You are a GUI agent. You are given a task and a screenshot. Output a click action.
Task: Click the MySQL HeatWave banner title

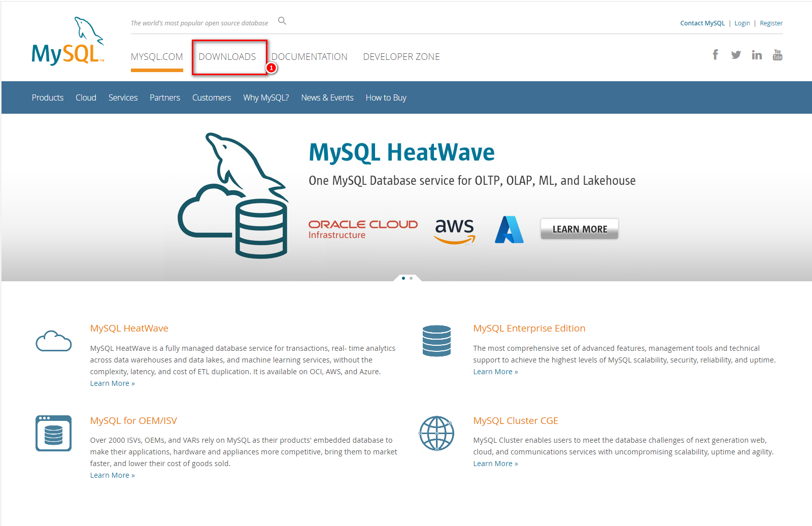tap(401, 152)
